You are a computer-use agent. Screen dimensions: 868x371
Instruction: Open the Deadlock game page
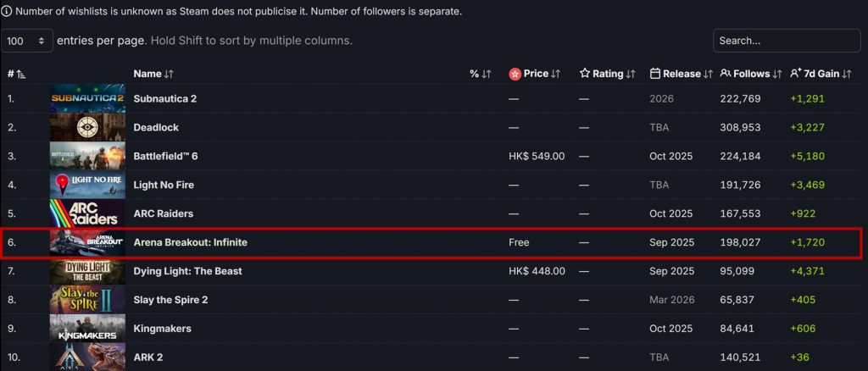click(156, 127)
